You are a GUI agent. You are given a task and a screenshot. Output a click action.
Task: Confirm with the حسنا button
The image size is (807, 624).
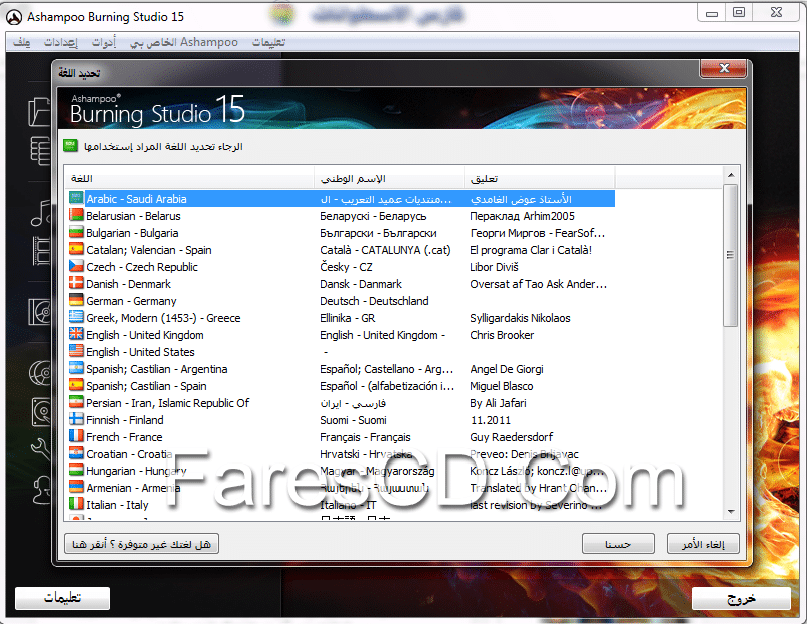click(618, 544)
